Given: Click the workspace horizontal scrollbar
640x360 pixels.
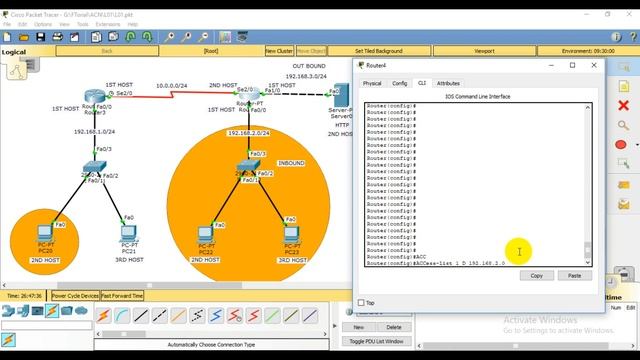Looking at the screenshot, I should tap(149, 285).
